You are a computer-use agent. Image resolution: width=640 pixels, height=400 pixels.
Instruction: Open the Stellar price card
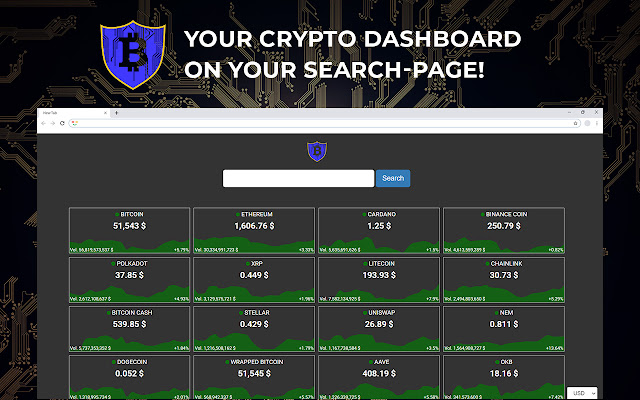[x=254, y=329]
